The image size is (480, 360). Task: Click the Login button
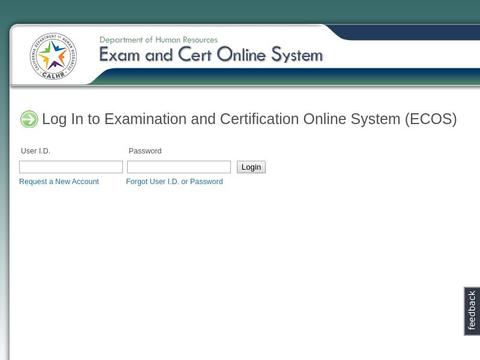click(x=251, y=167)
